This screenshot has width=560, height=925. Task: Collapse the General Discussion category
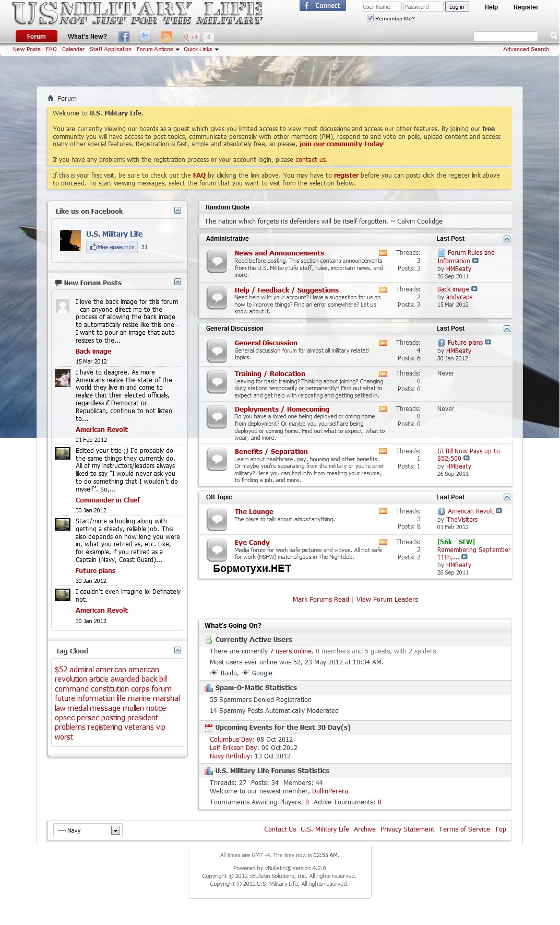pyautogui.click(x=507, y=329)
